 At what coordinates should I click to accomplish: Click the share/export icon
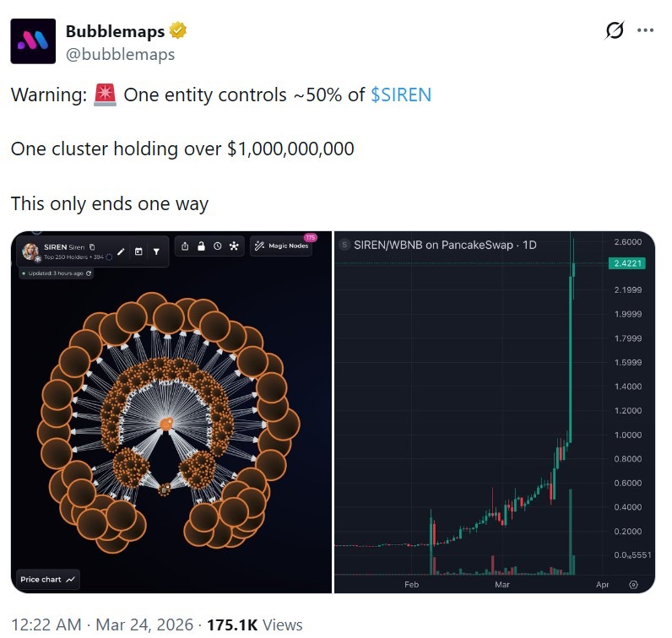click(x=185, y=246)
